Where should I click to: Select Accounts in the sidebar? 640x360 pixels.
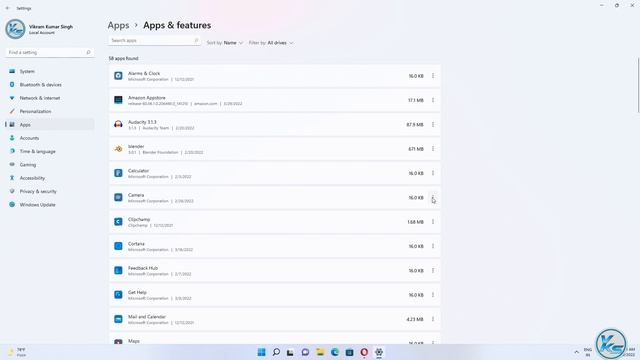pyautogui.click(x=50, y=138)
